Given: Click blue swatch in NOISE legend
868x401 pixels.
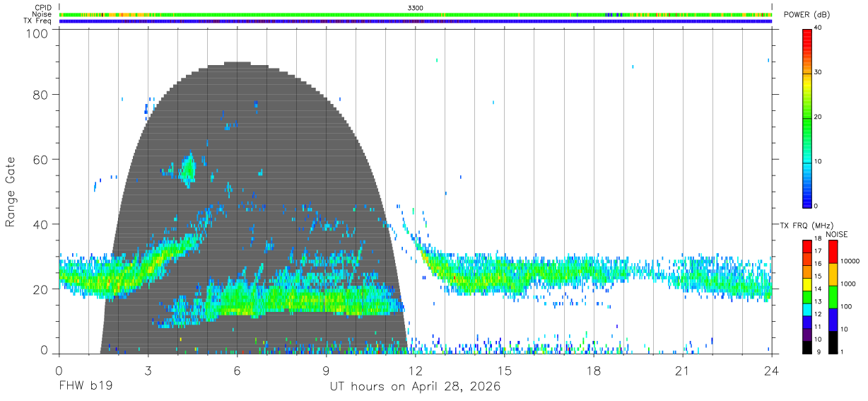Looking at the screenshot, I should (833, 320).
